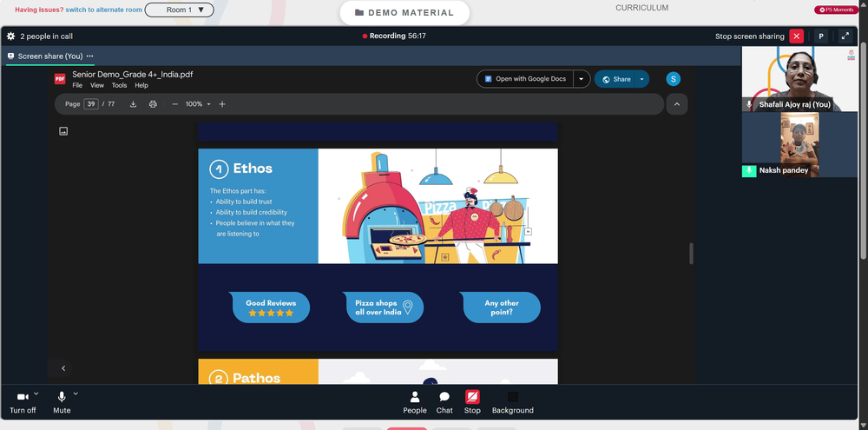Click Shafali Ajoy raj microphone indicator
This screenshot has height=430, width=868.
pyautogui.click(x=750, y=104)
